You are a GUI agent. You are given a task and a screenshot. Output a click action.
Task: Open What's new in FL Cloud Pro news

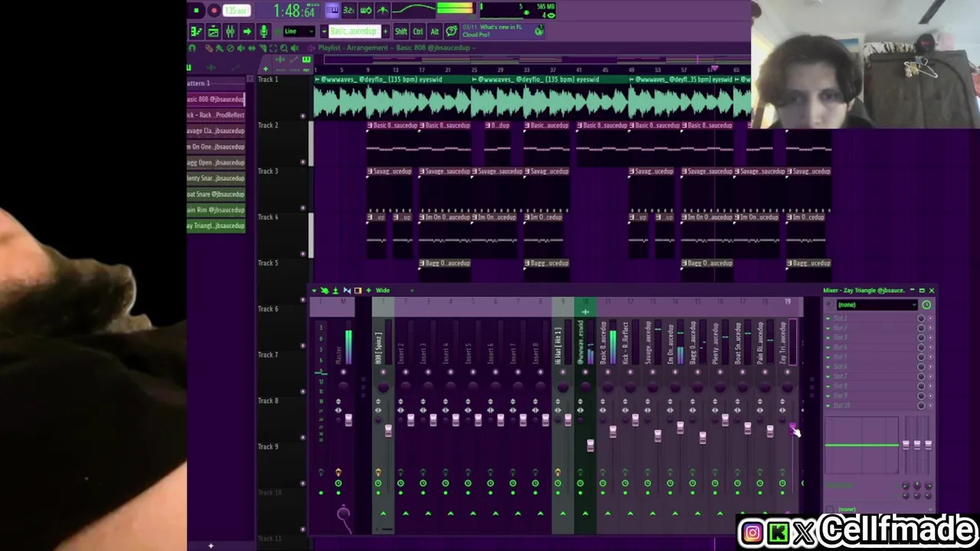(x=501, y=31)
